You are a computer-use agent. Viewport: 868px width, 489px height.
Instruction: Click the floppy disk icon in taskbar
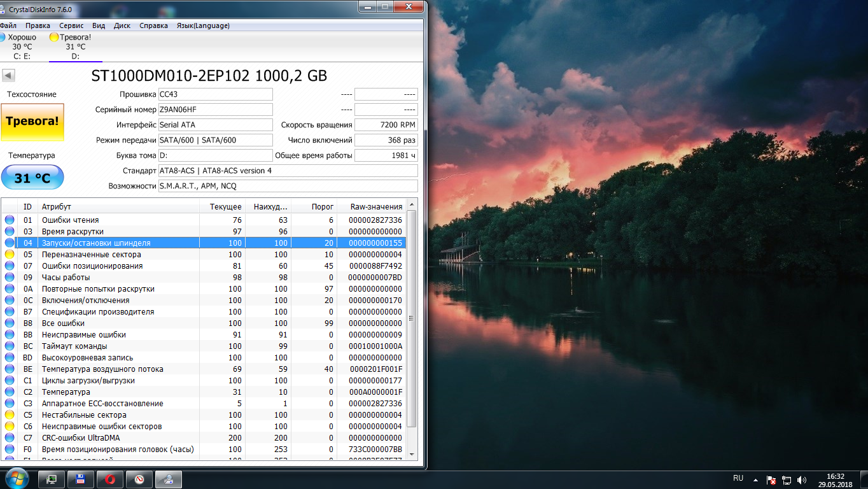coord(81,479)
